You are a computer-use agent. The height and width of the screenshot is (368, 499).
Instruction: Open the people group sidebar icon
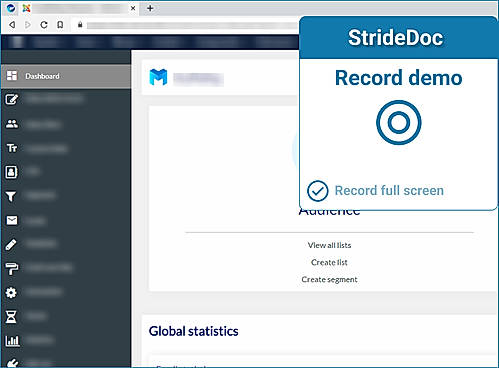click(12, 124)
